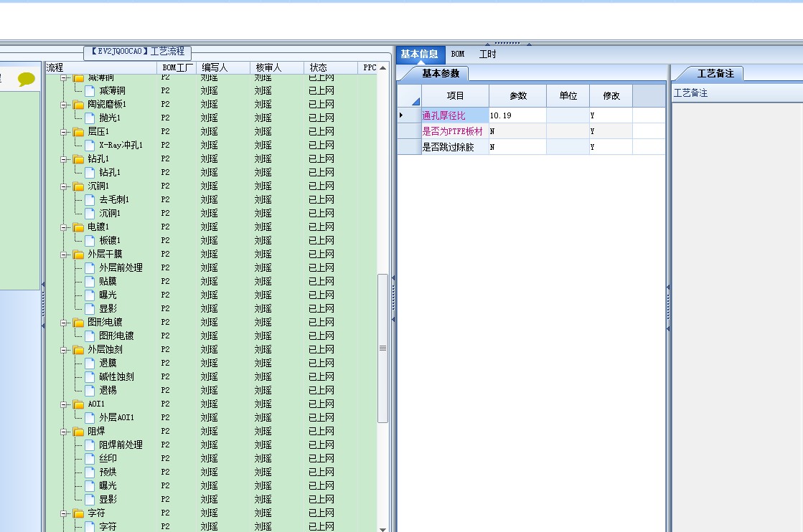Screen dimensions: 803x532
Task: Open the BOM tab
Action: coord(458,54)
